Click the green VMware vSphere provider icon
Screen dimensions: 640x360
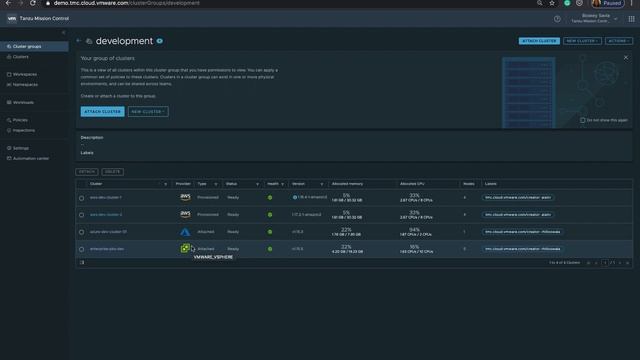(185, 249)
